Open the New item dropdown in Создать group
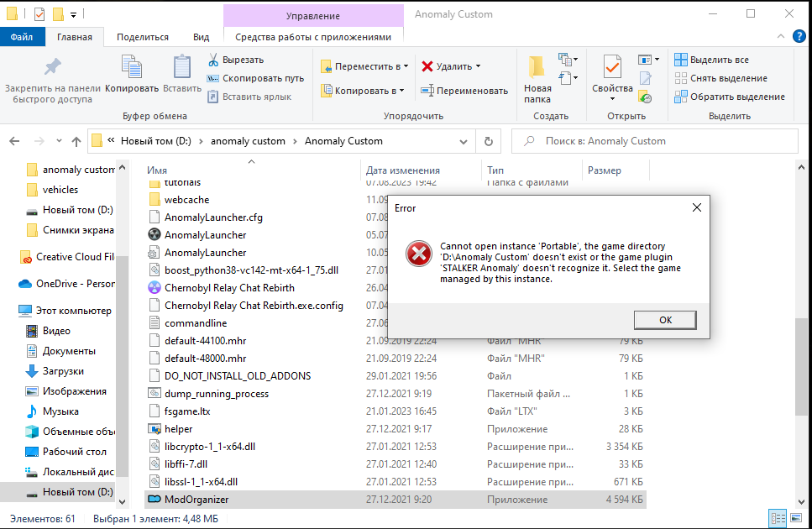The image size is (812, 529). click(x=568, y=60)
